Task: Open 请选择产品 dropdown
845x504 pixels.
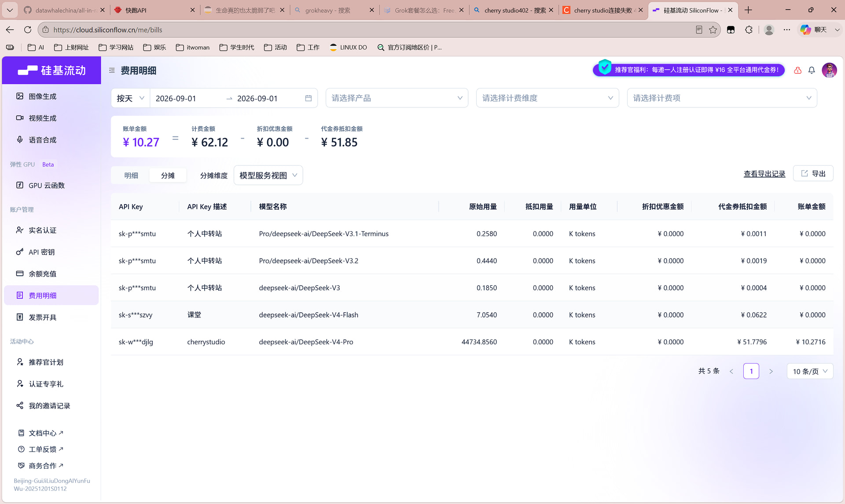Action: click(397, 98)
